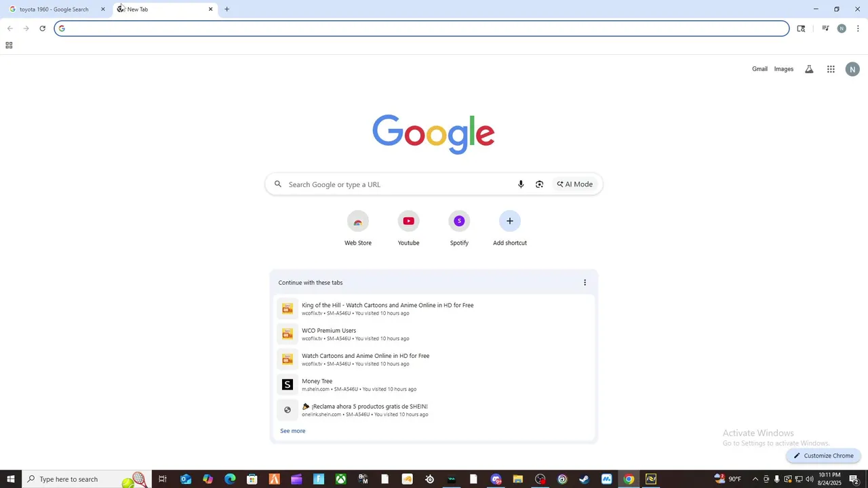Open options for Continue with these tabs
868x488 pixels.
pos(585,283)
